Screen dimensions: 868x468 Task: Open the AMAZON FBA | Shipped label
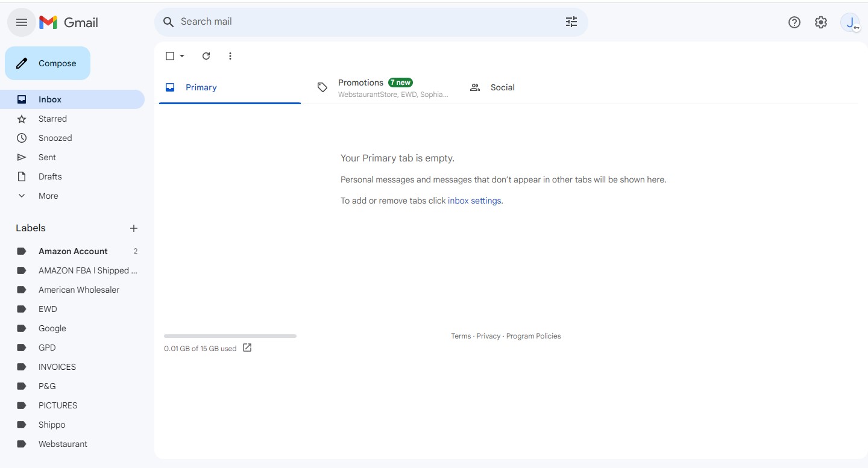[x=72, y=270]
